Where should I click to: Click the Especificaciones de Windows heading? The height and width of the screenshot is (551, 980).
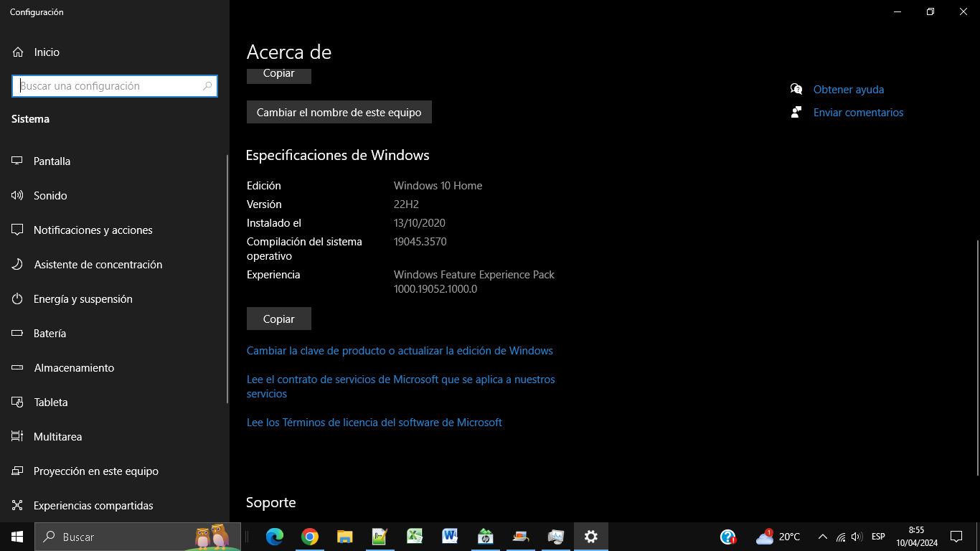pos(338,156)
